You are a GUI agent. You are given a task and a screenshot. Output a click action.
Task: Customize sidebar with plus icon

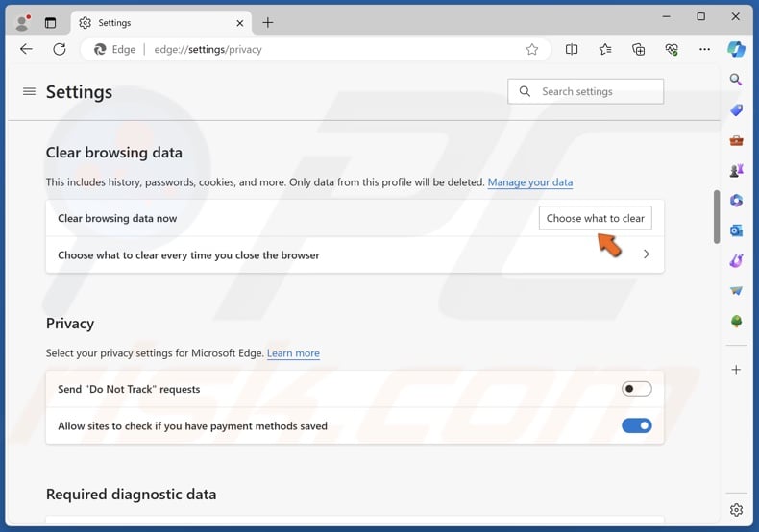pos(736,370)
